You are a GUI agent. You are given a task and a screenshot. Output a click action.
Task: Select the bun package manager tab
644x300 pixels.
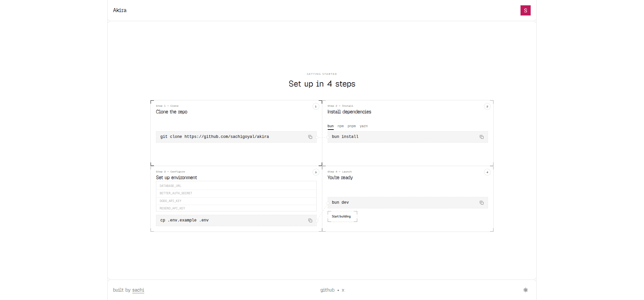tap(330, 126)
